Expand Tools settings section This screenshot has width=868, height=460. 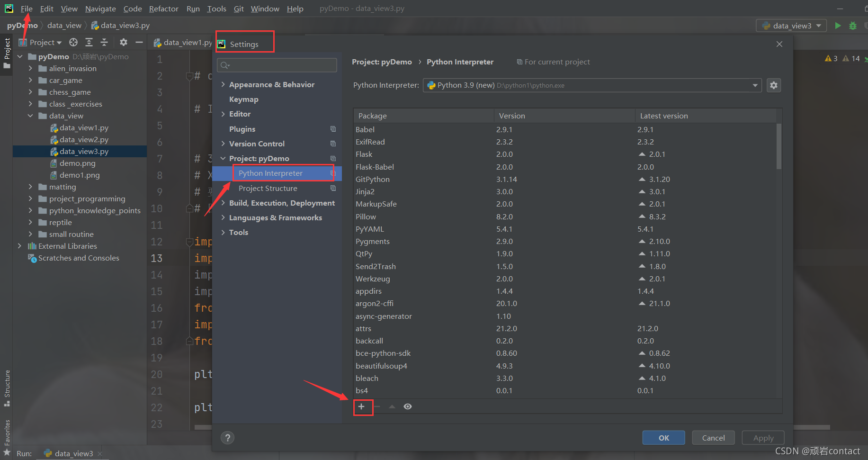coord(223,232)
